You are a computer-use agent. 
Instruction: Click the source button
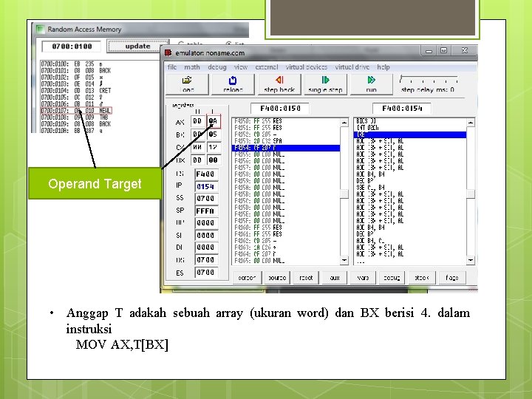point(277,278)
